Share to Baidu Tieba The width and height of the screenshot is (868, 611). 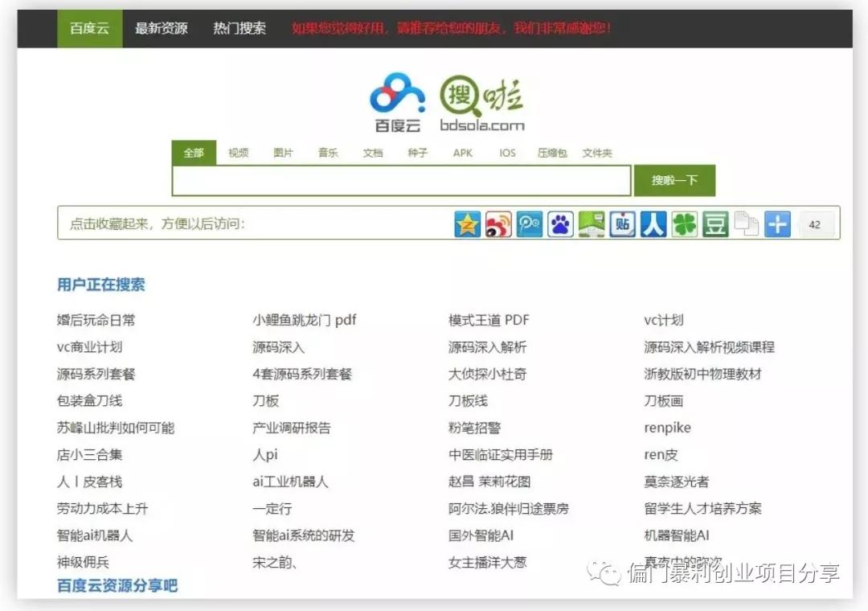pyautogui.click(x=623, y=224)
